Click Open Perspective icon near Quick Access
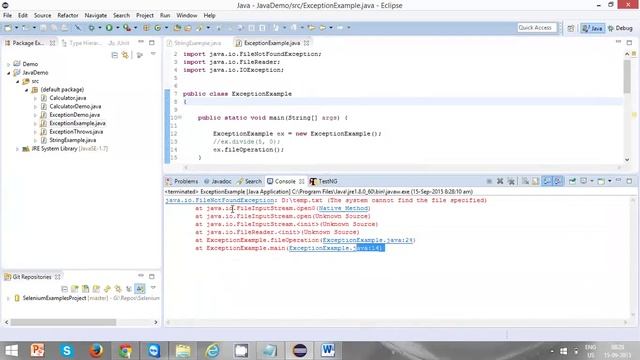Screen dimensions: 640x360 click(x=571, y=28)
